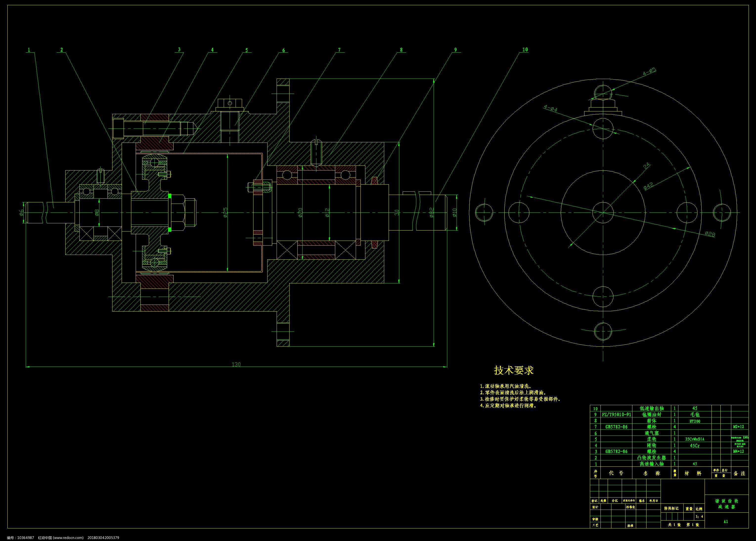This screenshot has height=541, width=756.
Task: Click the 'ø82' flange diameter dimension
Action: click(431, 212)
